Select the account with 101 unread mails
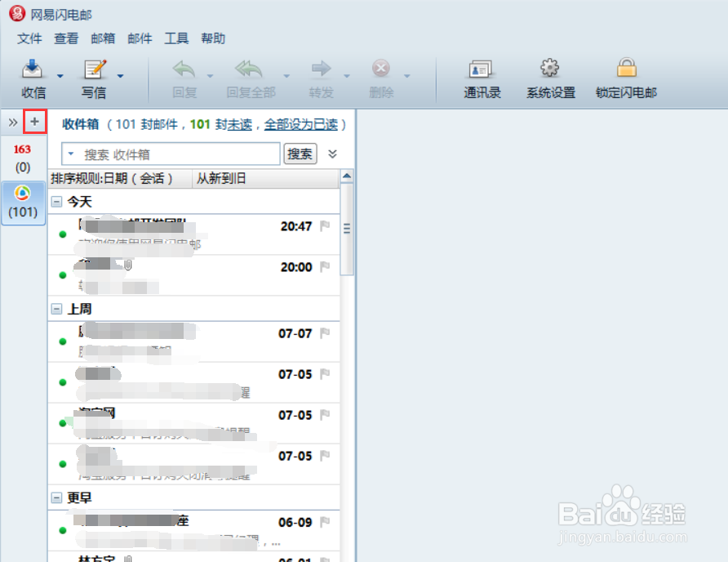Screen dimensions: 728x562 (23, 203)
